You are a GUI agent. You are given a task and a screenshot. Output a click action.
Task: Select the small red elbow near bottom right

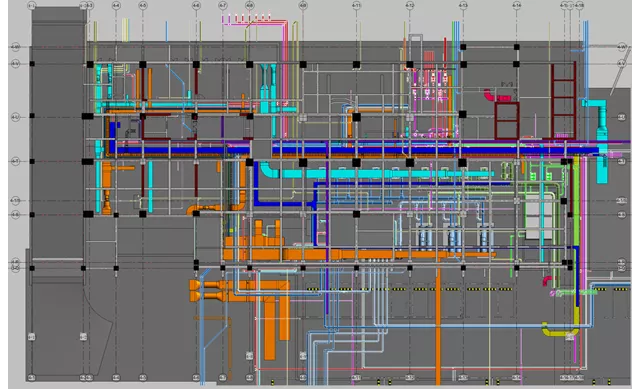point(547,281)
